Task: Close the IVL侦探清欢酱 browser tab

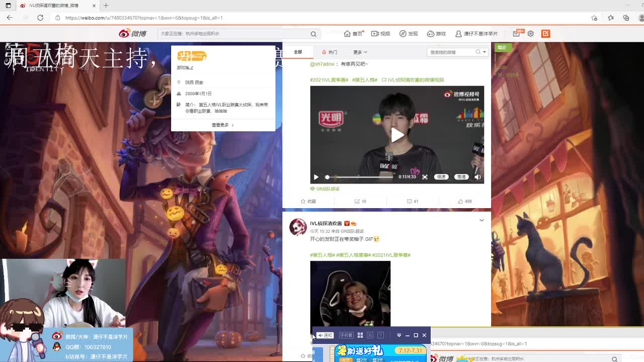Action: tap(94, 6)
